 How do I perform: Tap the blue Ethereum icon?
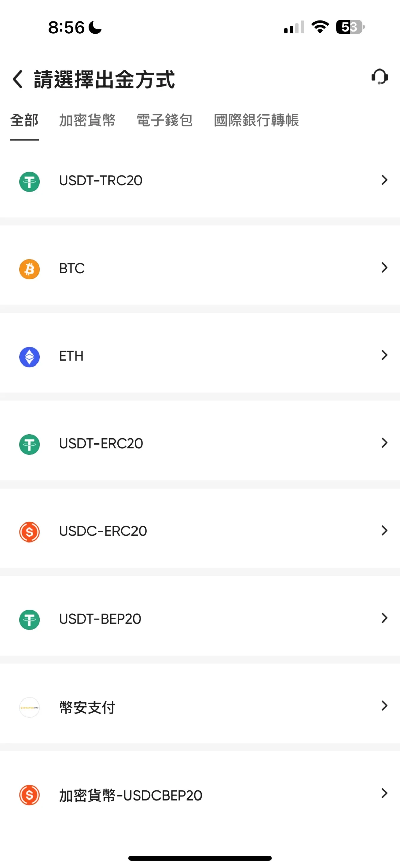[x=29, y=357]
